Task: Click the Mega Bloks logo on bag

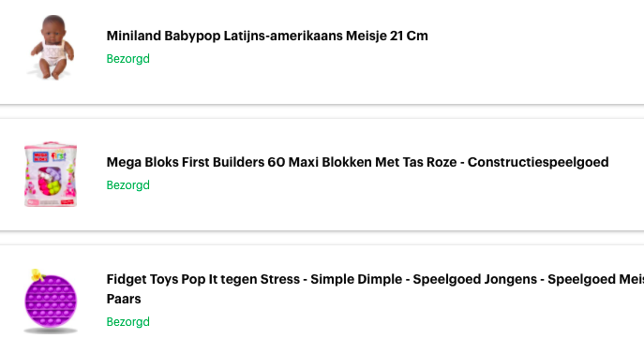Action: click(40, 156)
